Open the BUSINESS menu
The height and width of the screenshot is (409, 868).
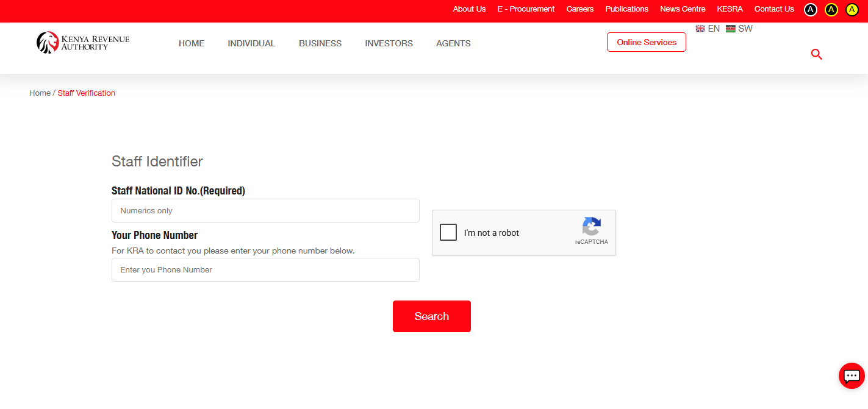pyautogui.click(x=320, y=43)
